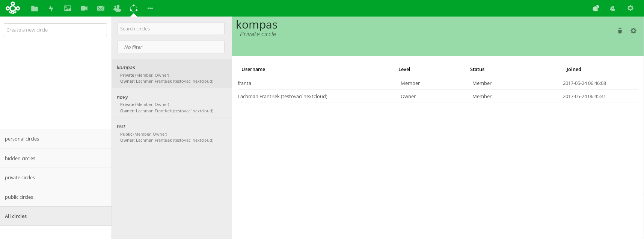Open the test public circle in list
The height and width of the screenshot is (239, 644).
point(172,133)
